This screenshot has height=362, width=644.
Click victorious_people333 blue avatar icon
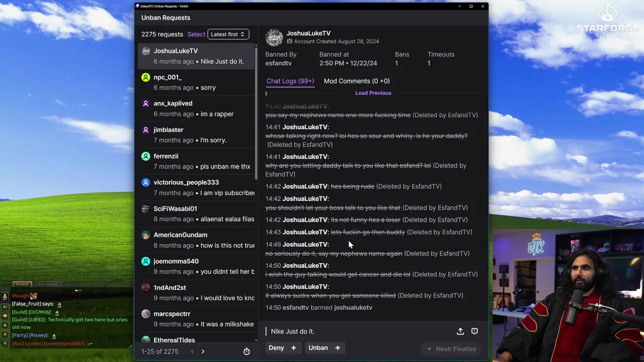(146, 183)
